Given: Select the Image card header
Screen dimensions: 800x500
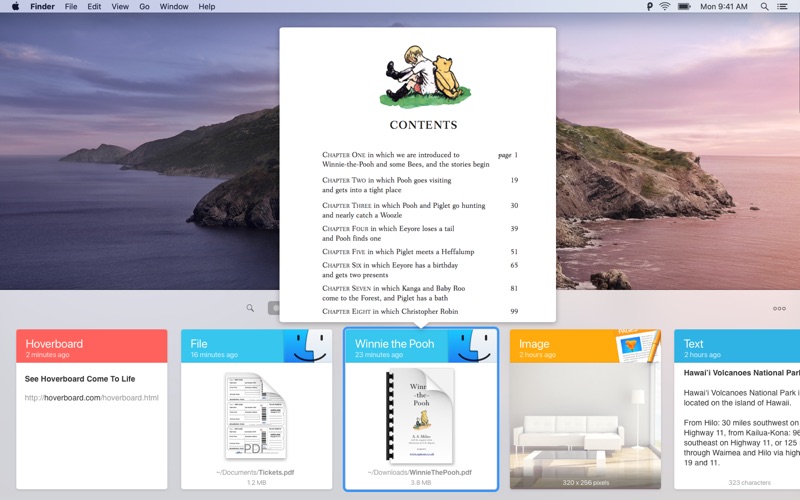Looking at the screenshot, I should pyautogui.click(x=585, y=346).
